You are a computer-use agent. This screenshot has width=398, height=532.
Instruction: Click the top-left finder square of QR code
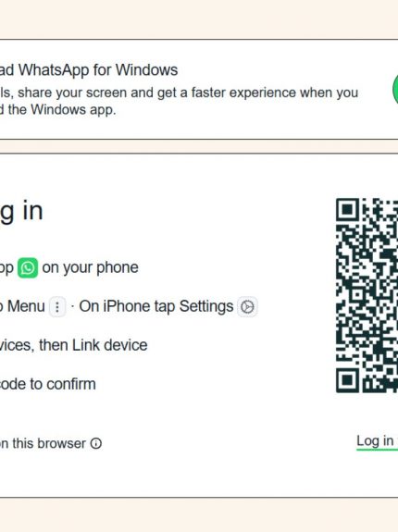tap(347, 209)
